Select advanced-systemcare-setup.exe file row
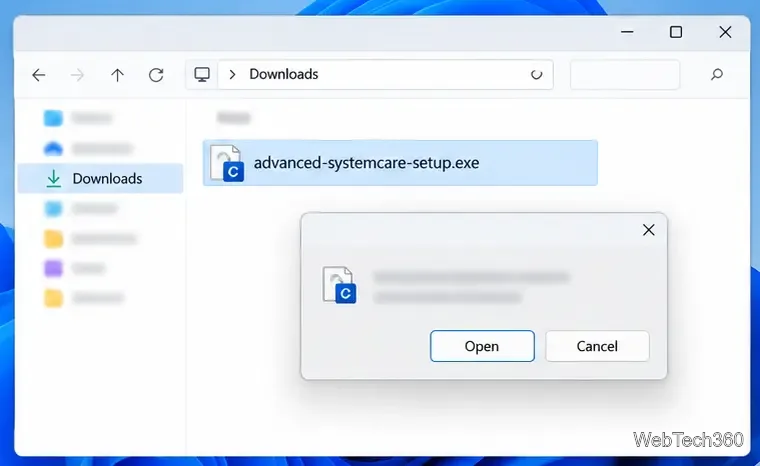This screenshot has height=466, width=760. click(x=400, y=163)
